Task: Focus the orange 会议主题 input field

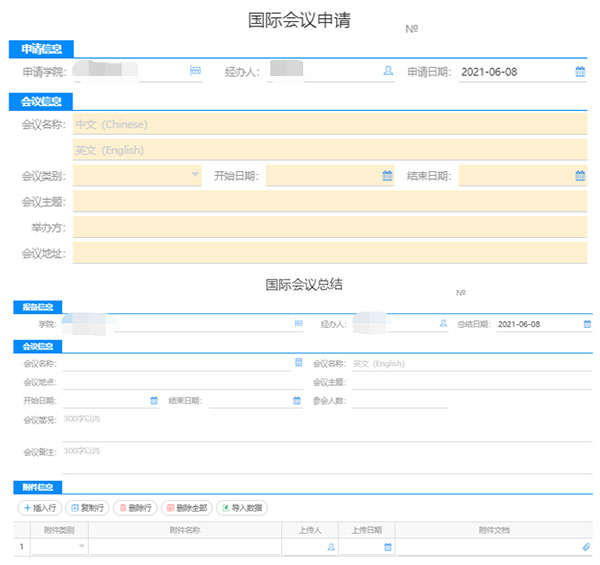Action: [330, 201]
